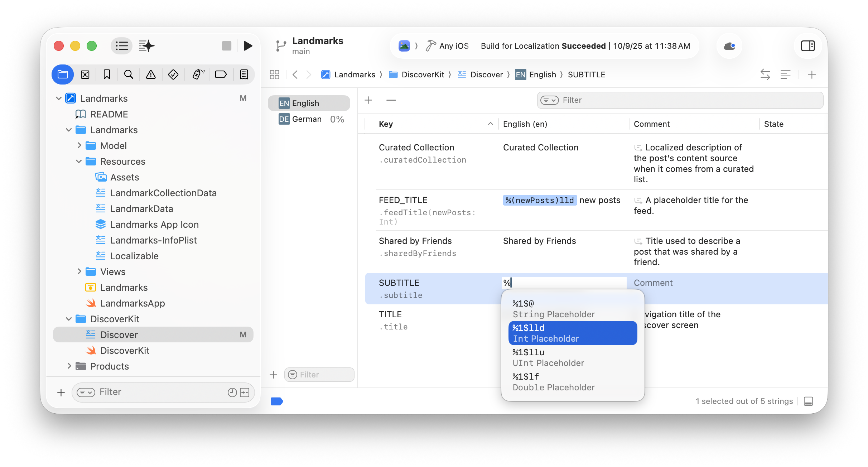Click the editor swap arrows icon
Image resolution: width=868 pixels, height=467 pixels.
pos(765,74)
